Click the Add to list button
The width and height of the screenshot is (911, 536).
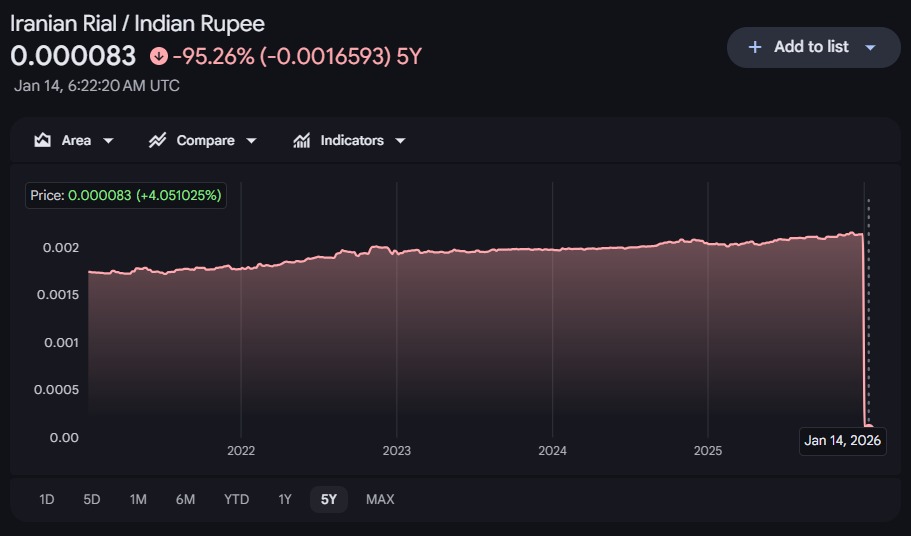point(810,47)
